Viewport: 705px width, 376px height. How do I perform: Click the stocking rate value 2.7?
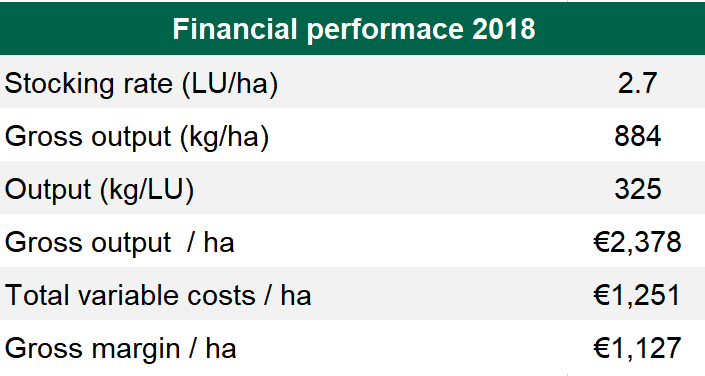[x=638, y=83]
